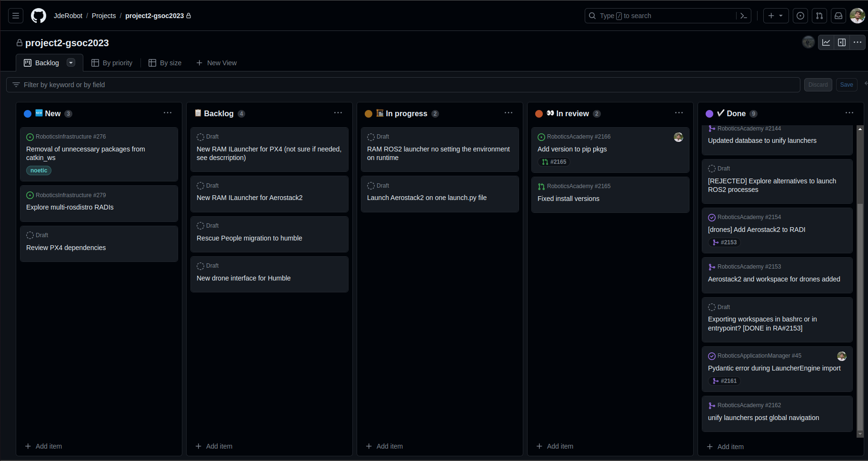Add item to In review column
The width and height of the screenshot is (868, 461).
555,446
